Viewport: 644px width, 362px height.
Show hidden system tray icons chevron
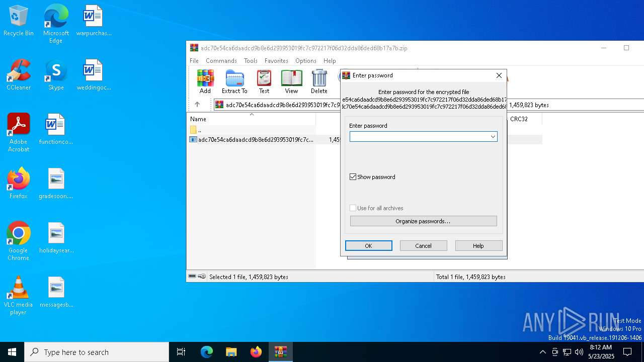tap(542, 352)
